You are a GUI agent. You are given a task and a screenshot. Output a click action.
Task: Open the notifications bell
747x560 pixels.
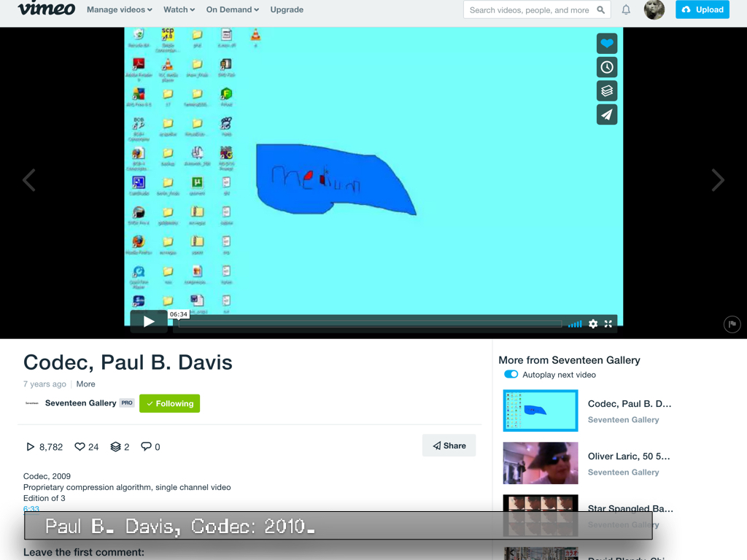coord(626,9)
